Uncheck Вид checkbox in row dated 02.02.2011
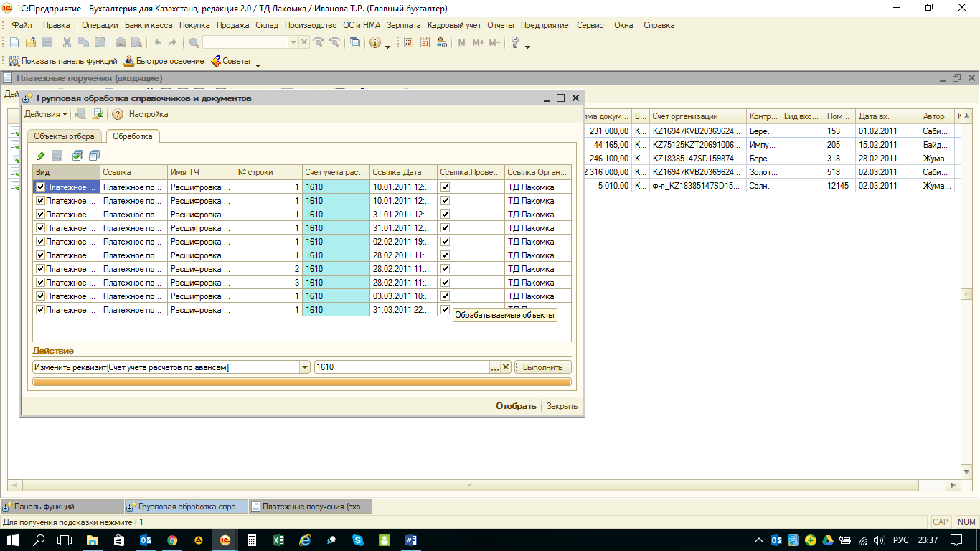 pyautogui.click(x=41, y=242)
